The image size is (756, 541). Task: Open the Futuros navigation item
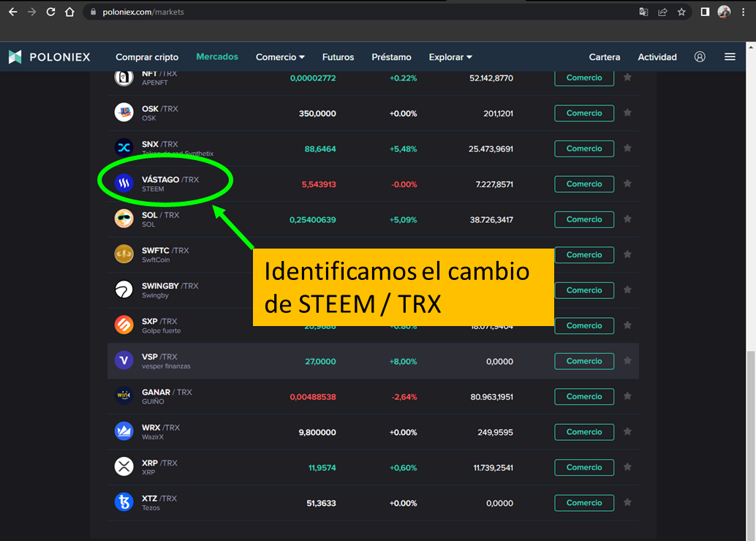click(338, 57)
